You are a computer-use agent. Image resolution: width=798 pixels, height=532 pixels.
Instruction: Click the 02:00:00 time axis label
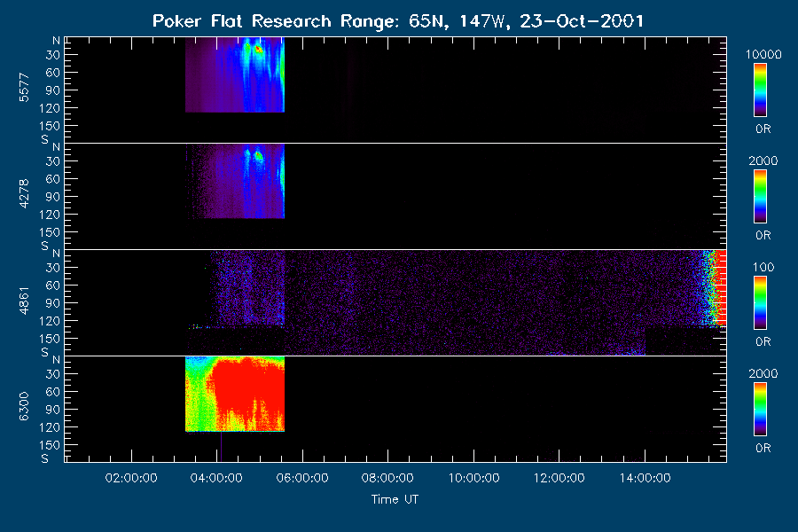[x=131, y=478]
